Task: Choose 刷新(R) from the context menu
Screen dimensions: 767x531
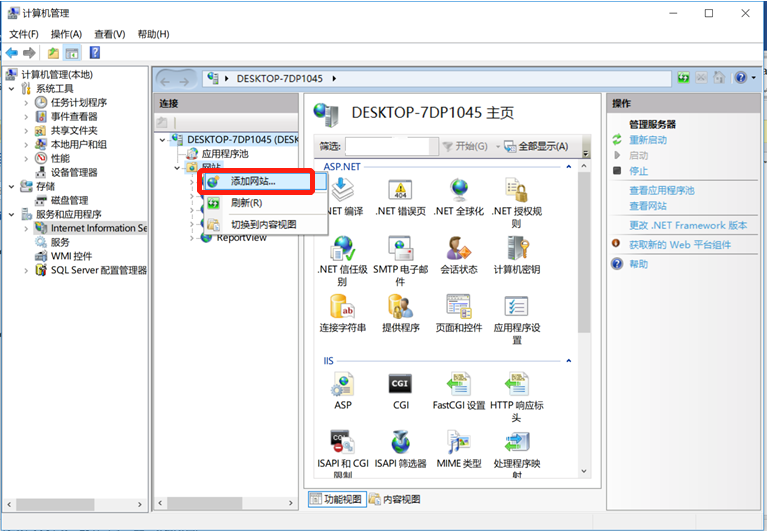Action: coord(265,203)
